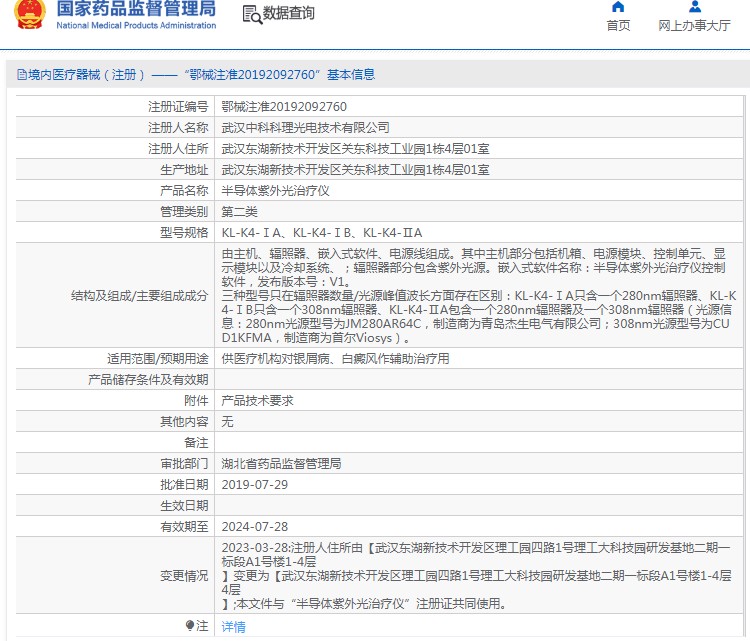The height and width of the screenshot is (641, 750).
Task: Click 产品技术要求 attachment value
Action: [257, 401]
